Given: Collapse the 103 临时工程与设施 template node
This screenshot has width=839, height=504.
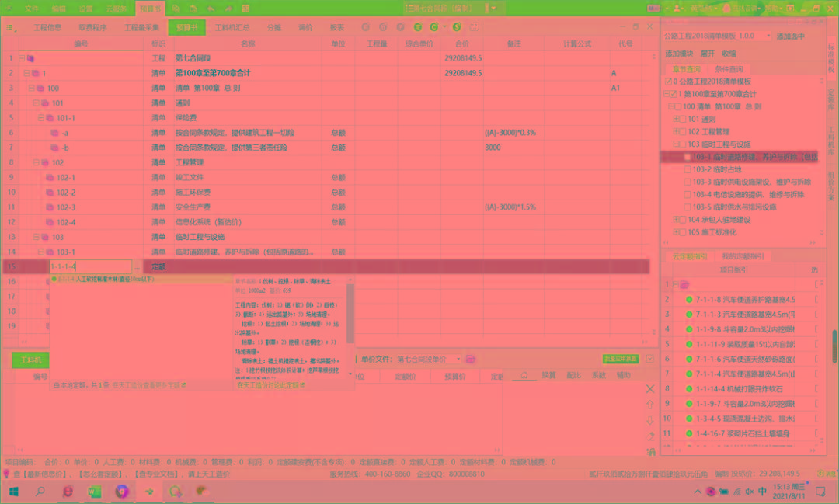Looking at the screenshot, I should point(676,144).
